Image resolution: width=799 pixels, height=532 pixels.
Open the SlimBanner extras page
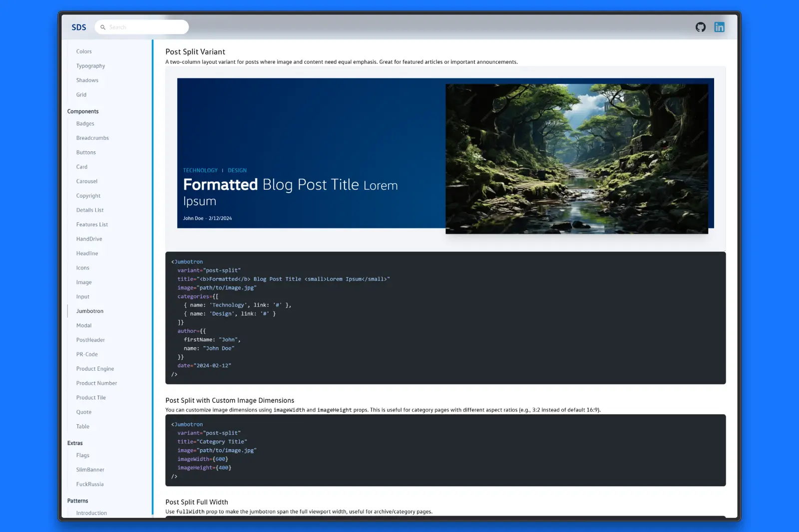pyautogui.click(x=90, y=470)
